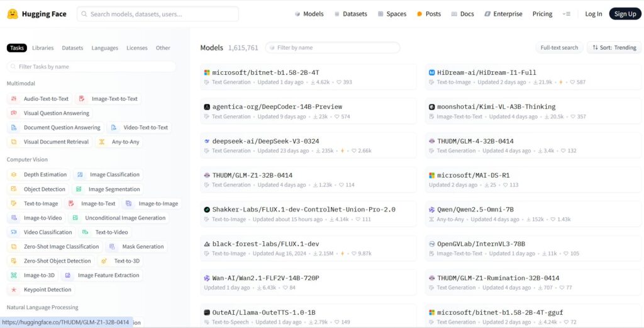644x328 pixels.
Task: Select the Zero-Shot Image Classification task
Action: pyautogui.click(x=55, y=247)
